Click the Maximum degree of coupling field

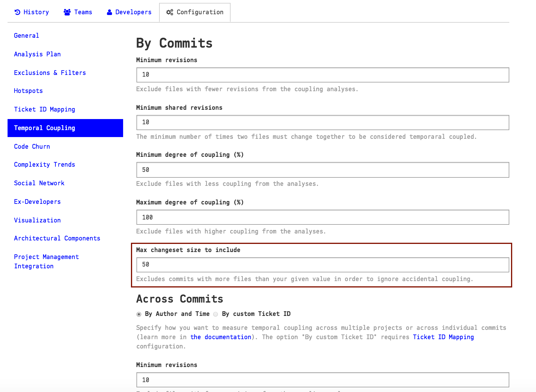point(322,217)
